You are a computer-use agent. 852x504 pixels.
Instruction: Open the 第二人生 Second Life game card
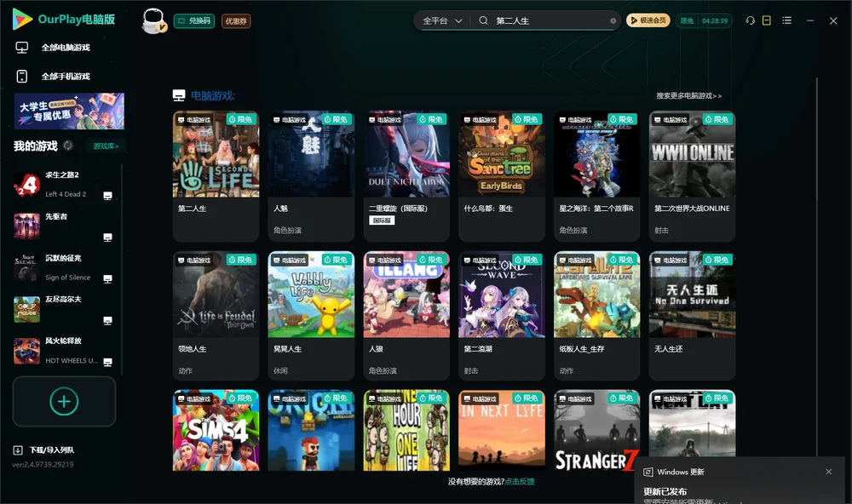[216, 176]
